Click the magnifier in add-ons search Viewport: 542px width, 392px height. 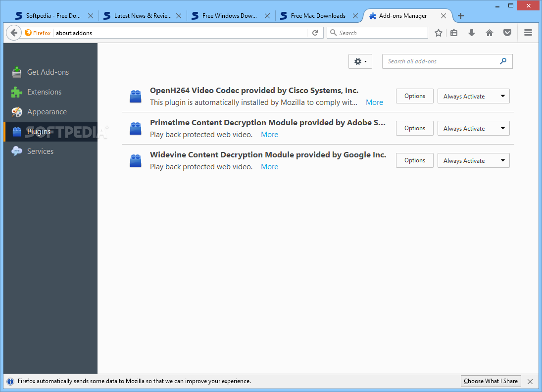click(x=503, y=61)
